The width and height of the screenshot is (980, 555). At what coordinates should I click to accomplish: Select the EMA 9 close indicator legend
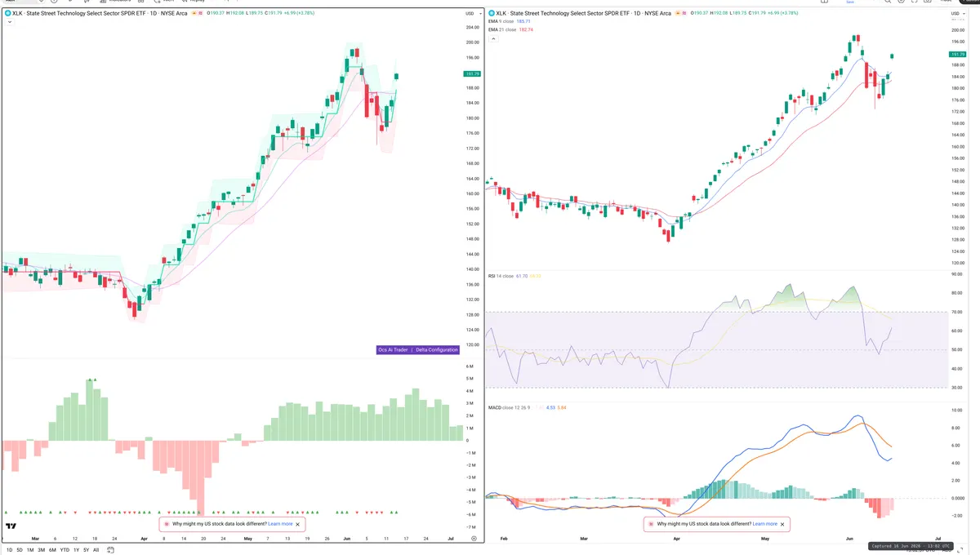point(502,22)
